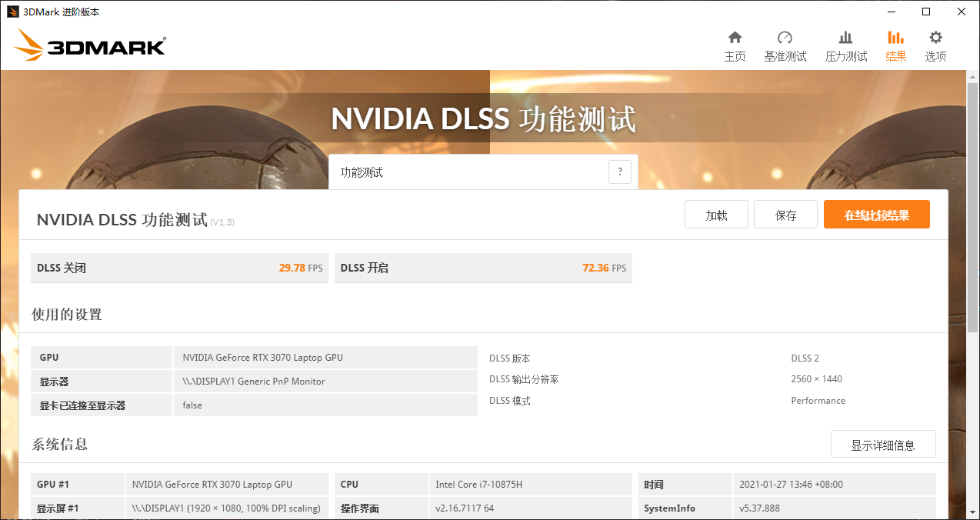The image size is (980, 520).
Task: Click the 功能测试 tab label
Action: coord(362,172)
